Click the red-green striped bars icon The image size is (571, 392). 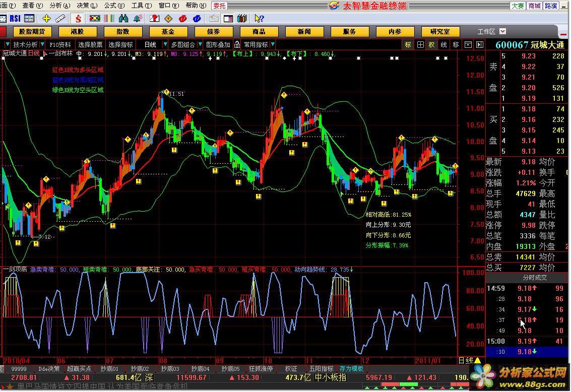click(109, 18)
